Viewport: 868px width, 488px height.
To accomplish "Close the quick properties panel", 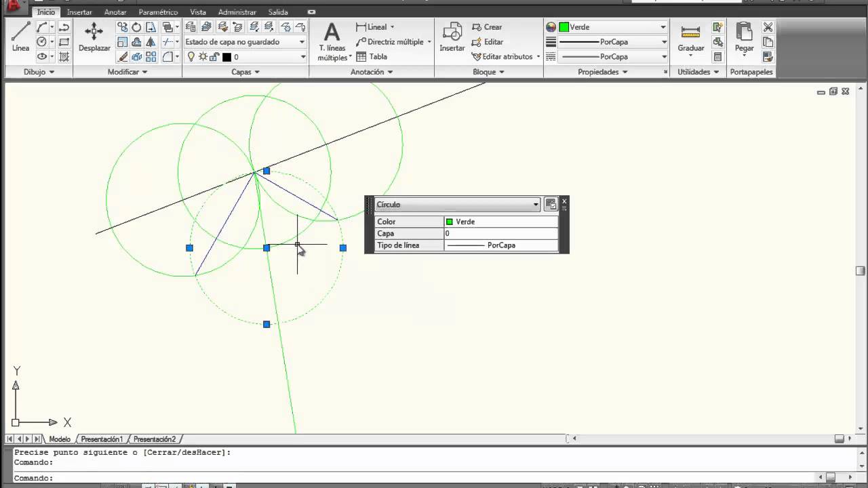I will point(564,201).
